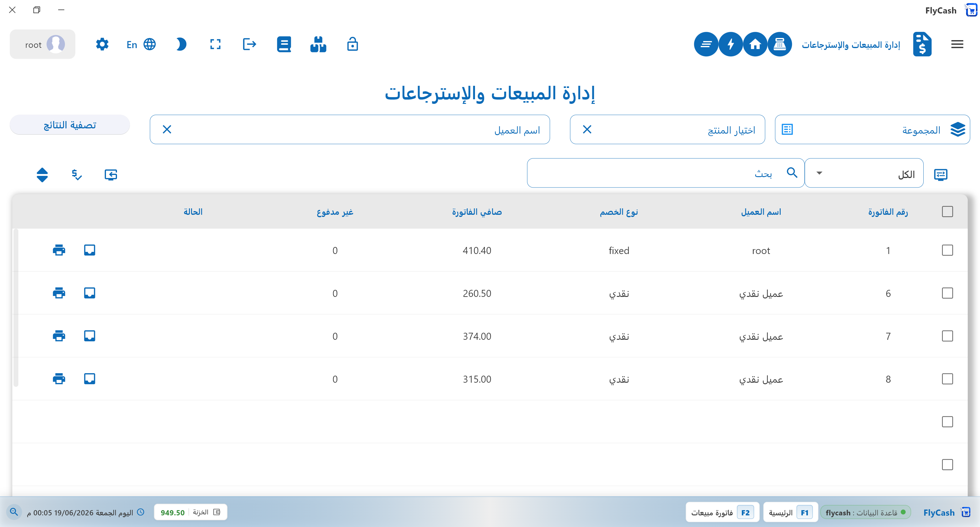The width and height of the screenshot is (980, 527).
Task: Open the round cash register button
Action: pyautogui.click(x=779, y=44)
